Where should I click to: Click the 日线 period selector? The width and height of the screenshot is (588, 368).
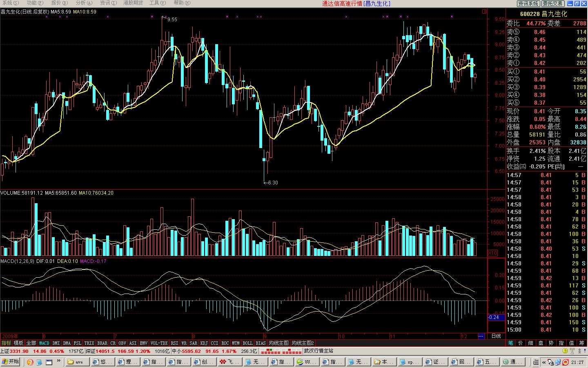click(496, 336)
